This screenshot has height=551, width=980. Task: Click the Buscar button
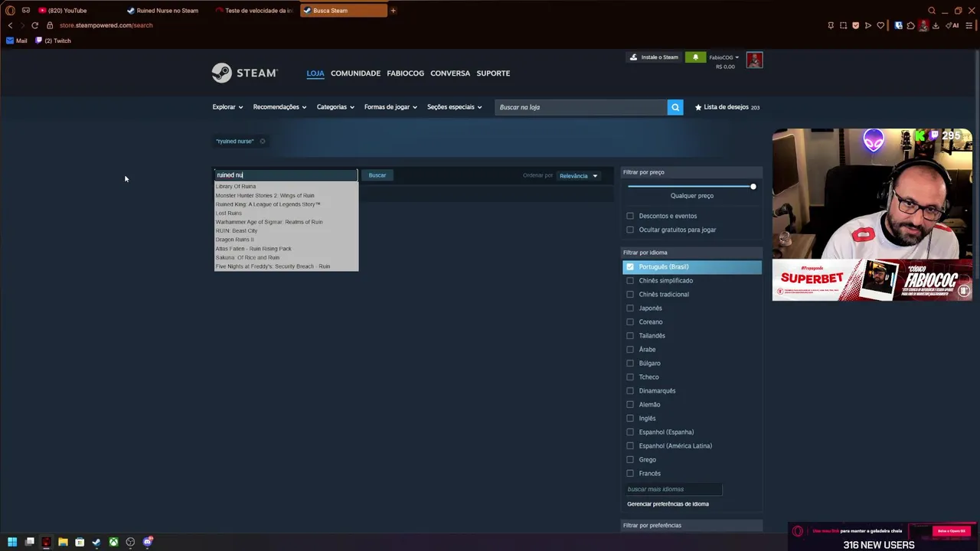point(377,175)
